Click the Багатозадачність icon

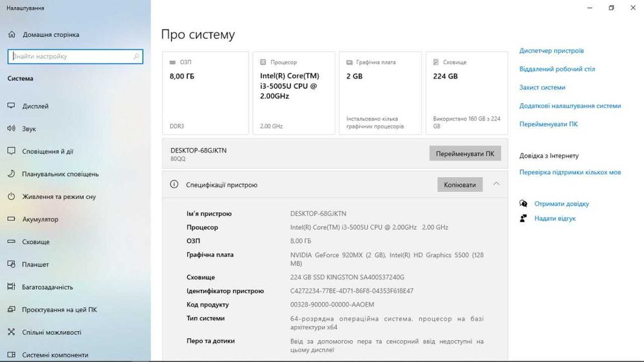[12, 287]
